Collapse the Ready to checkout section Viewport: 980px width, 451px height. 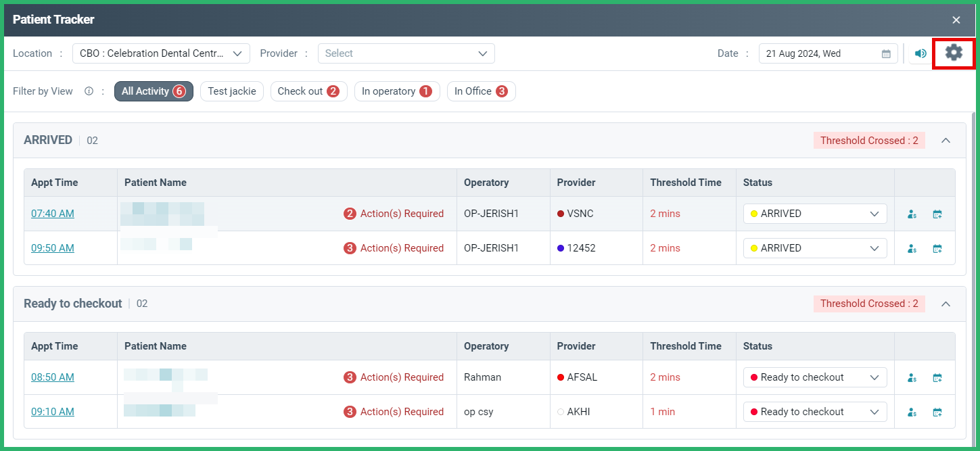pyautogui.click(x=946, y=303)
